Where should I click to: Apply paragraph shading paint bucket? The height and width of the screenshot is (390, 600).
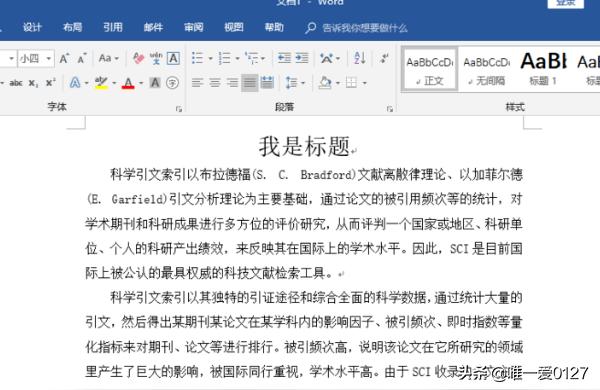[325, 83]
